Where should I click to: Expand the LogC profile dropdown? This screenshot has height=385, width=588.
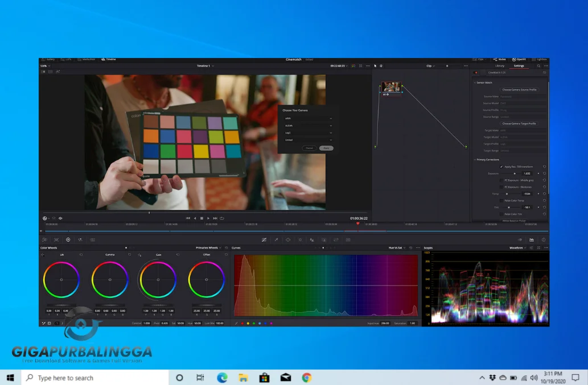308,133
